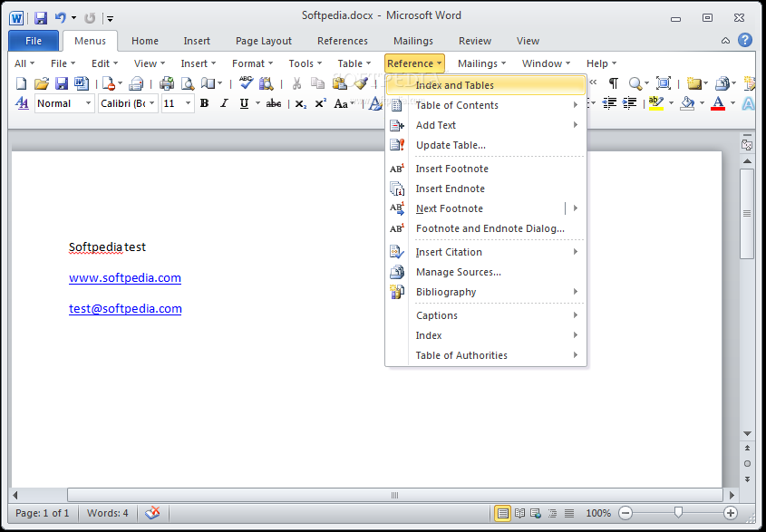Click Zoom Out minus button

coord(625,513)
